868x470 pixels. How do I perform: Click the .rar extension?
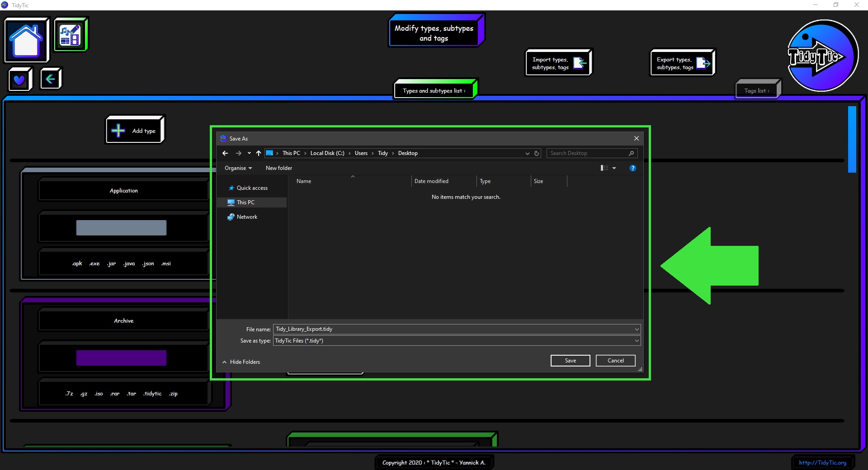click(115, 394)
